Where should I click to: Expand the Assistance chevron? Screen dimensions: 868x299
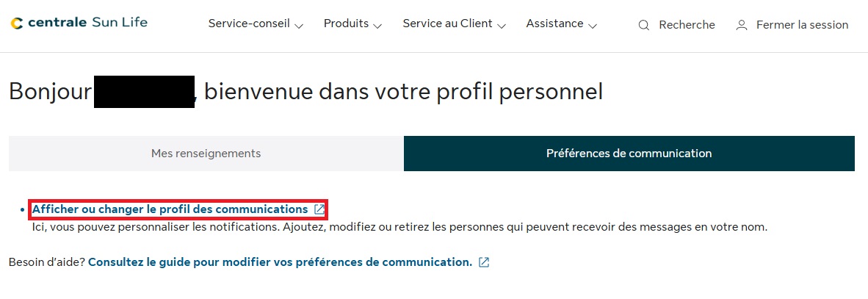pyautogui.click(x=593, y=26)
